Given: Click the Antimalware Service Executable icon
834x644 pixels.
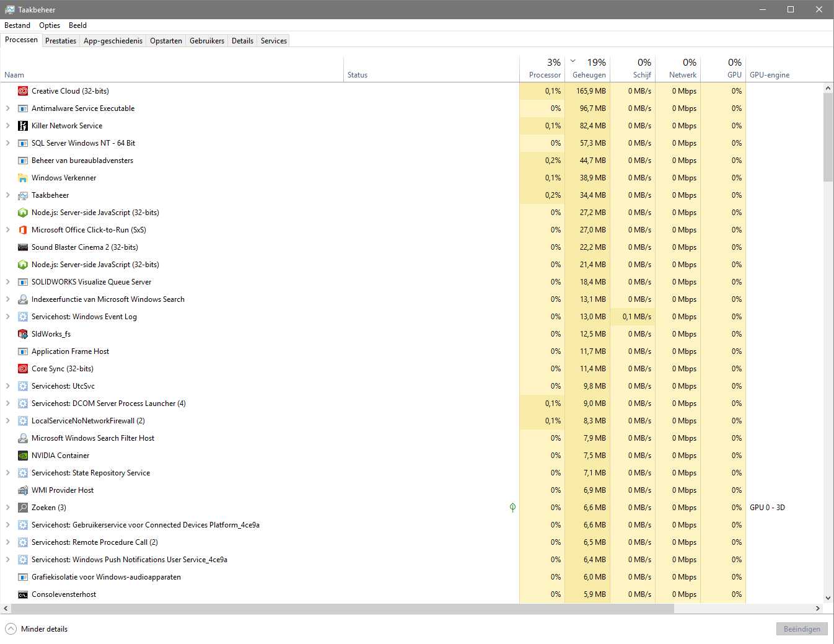Looking at the screenshot, I should coord(23,108).
